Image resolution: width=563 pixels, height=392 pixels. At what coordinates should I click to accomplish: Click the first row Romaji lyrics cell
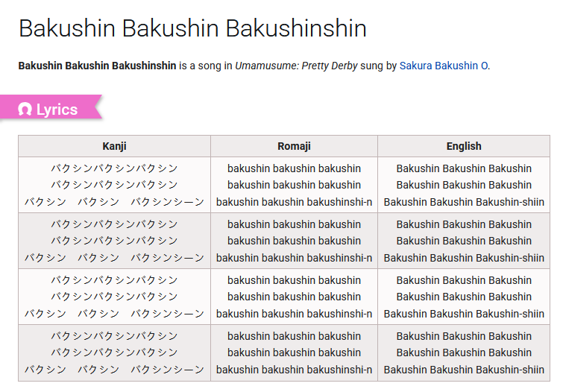click(x=294, y=185)
